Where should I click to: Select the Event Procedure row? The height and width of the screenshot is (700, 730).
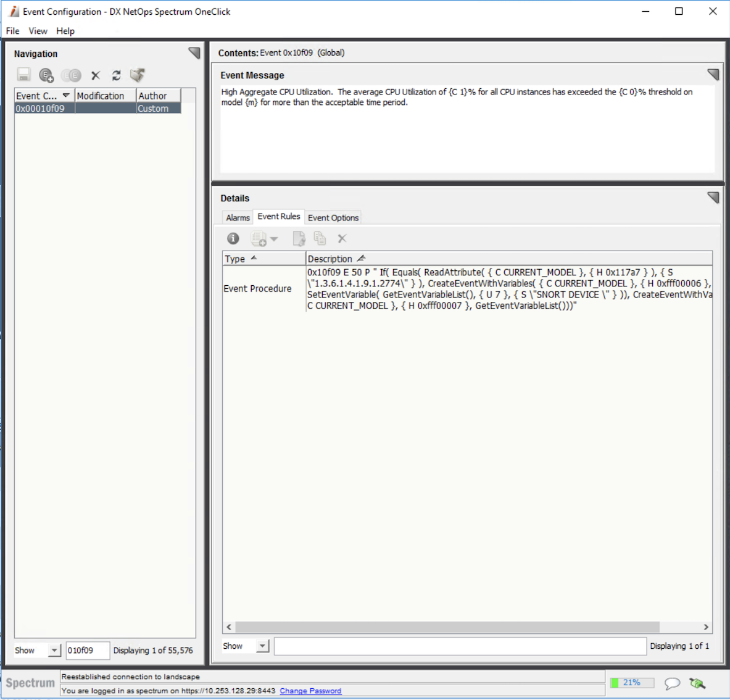tap(467, 289)
